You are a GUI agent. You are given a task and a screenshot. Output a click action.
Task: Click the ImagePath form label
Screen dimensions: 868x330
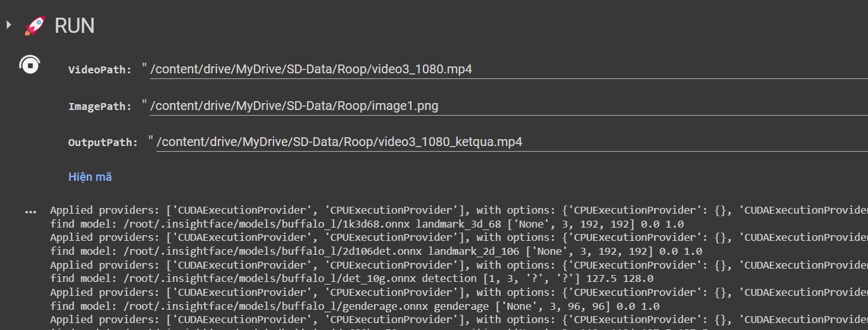pos(99,107)
